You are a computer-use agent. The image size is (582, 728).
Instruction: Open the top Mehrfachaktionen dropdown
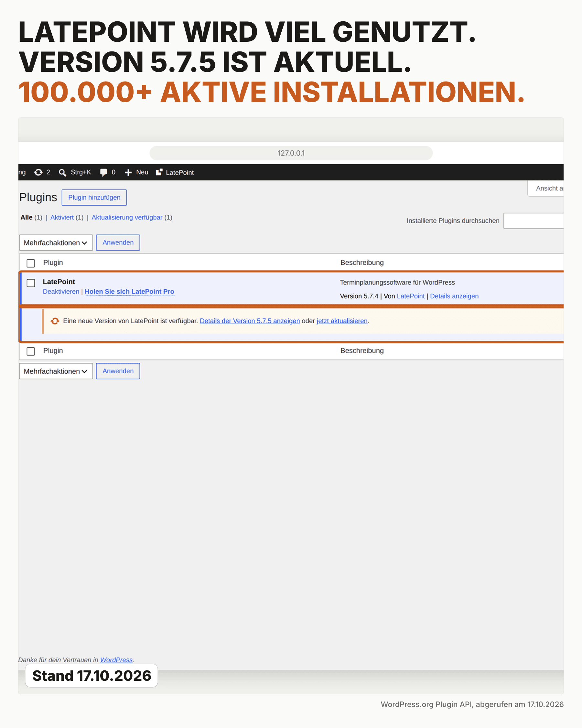tap(56, 243)
